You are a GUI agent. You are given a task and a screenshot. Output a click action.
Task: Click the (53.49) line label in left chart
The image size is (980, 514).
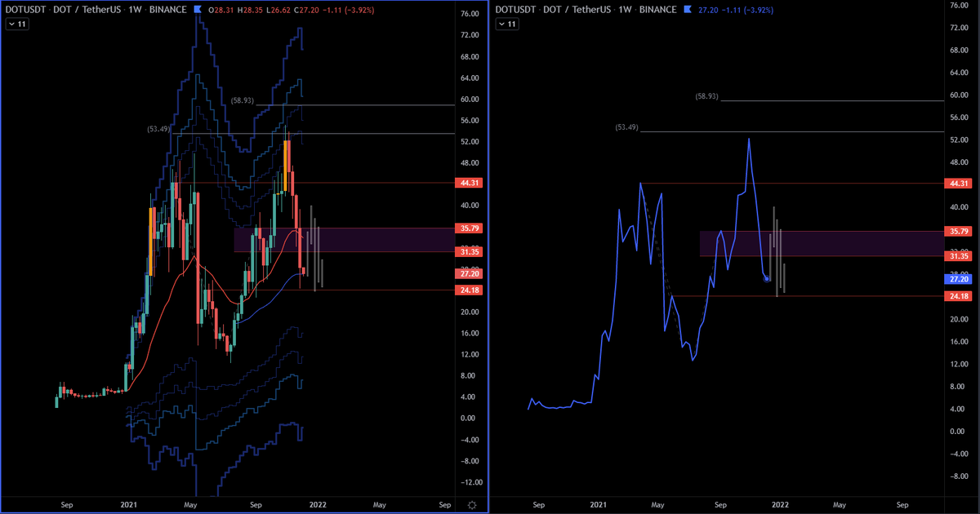tap(160, 129)
